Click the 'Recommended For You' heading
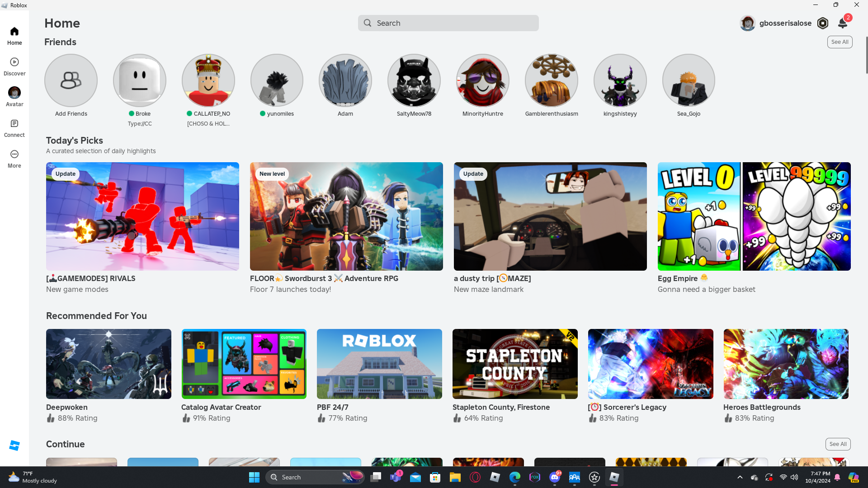This screenshot has width=868, height=488. click(96, 316)
